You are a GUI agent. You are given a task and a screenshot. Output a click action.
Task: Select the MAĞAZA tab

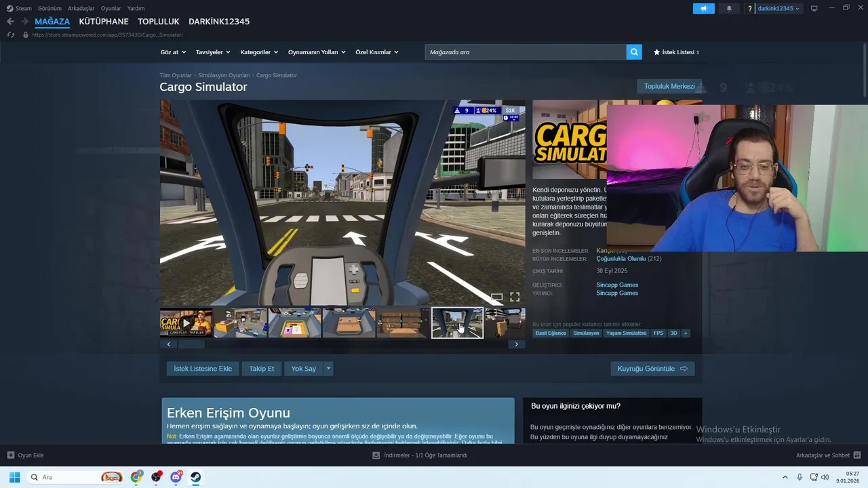click(x=52, y=22)
